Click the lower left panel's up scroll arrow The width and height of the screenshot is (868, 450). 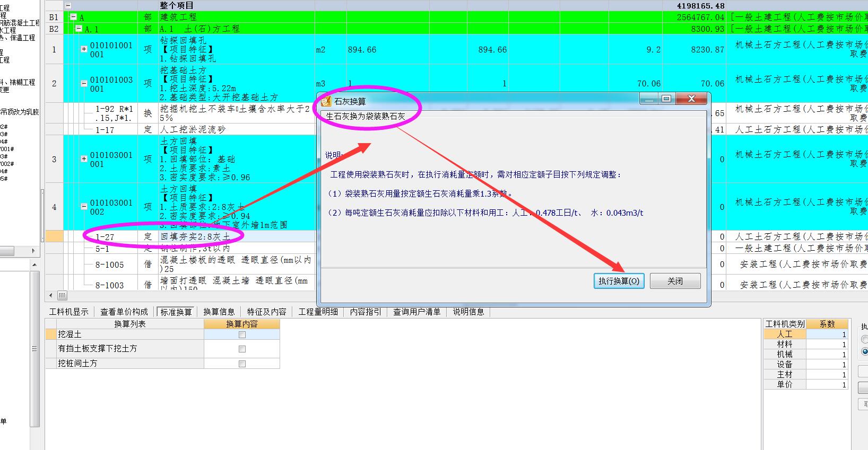[35, 264]
